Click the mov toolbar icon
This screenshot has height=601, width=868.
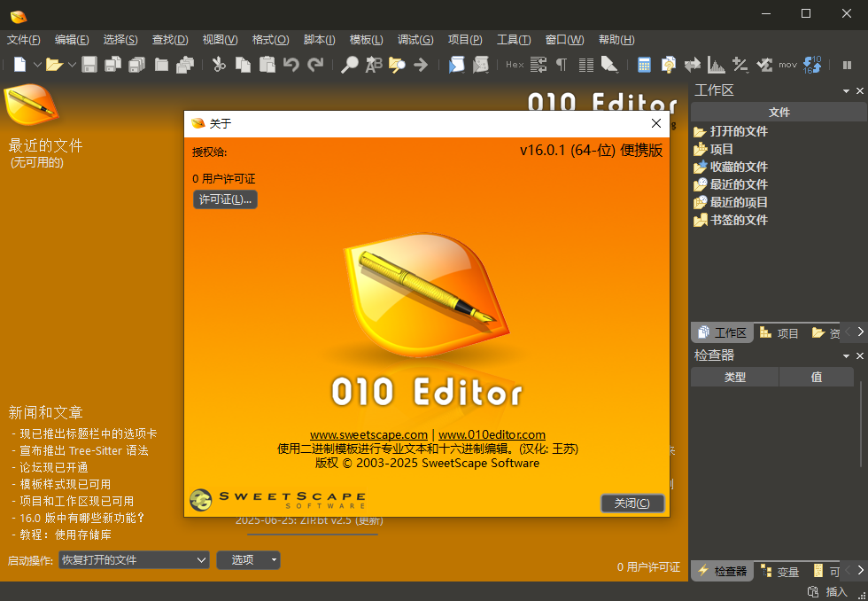pyautogui.click(x=787, y=64)
